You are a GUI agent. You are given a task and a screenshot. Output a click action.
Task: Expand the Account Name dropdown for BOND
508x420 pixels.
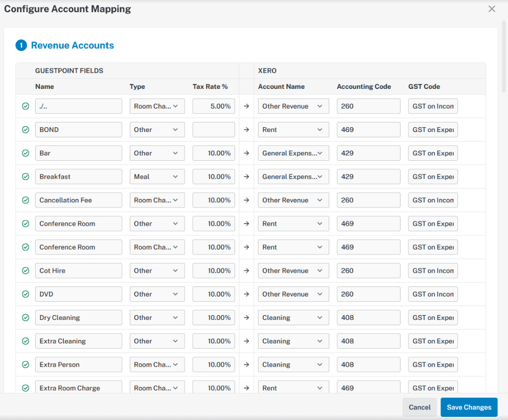(293, 130)
